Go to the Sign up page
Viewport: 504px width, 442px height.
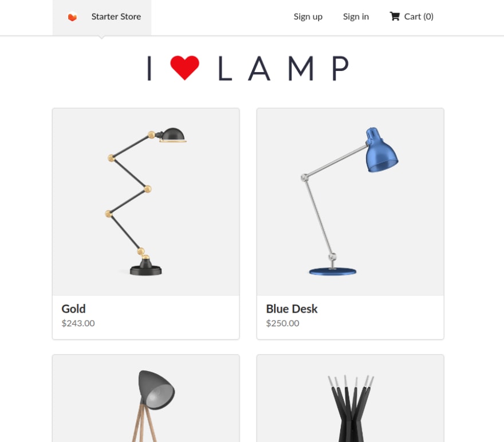click(x=308, y=17)
